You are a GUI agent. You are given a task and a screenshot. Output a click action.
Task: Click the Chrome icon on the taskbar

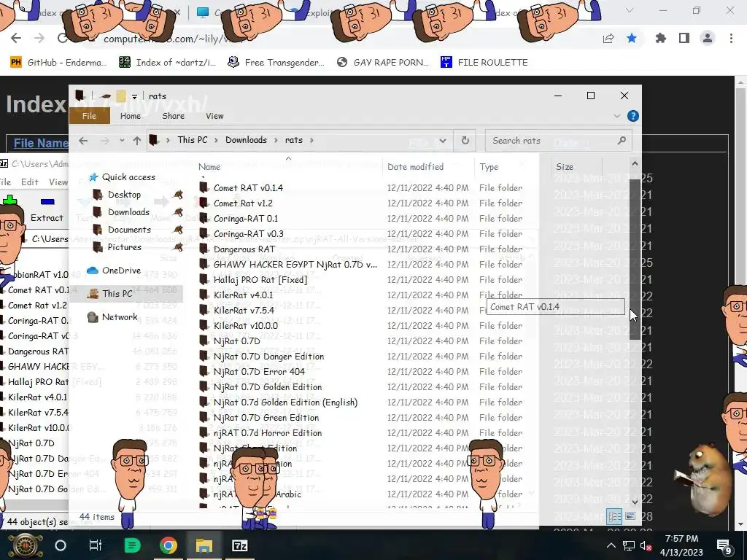pos(169,545)
